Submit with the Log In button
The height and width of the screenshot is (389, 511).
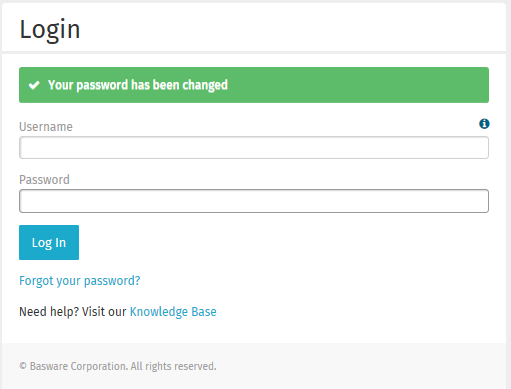[49, 242]
